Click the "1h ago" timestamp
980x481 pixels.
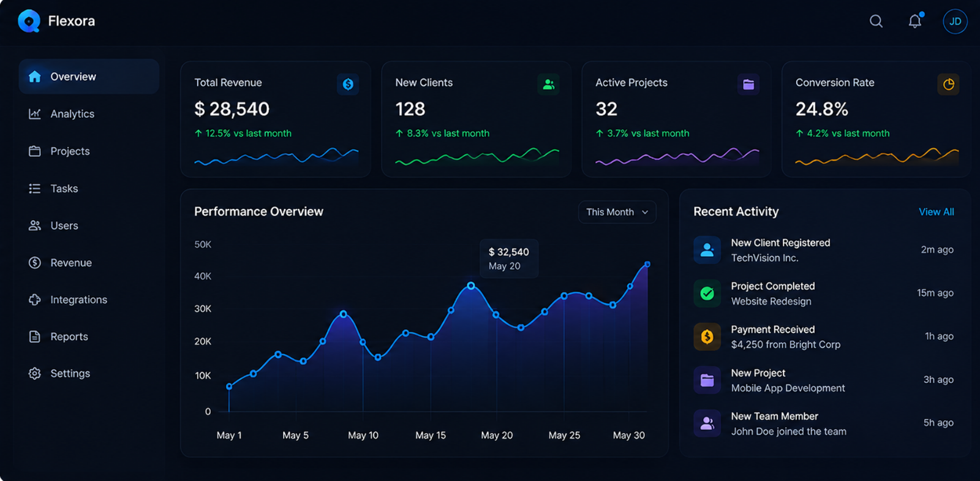[x=939, y=336]
